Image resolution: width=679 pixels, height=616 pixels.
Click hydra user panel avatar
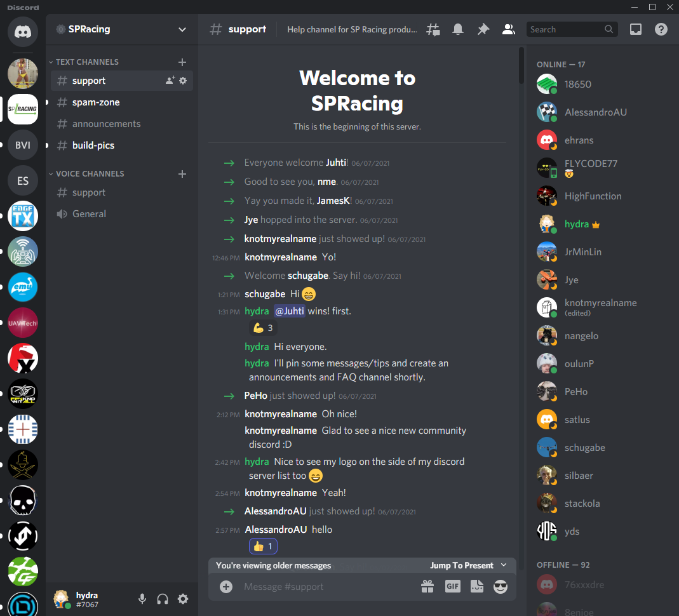coord(62,599)
